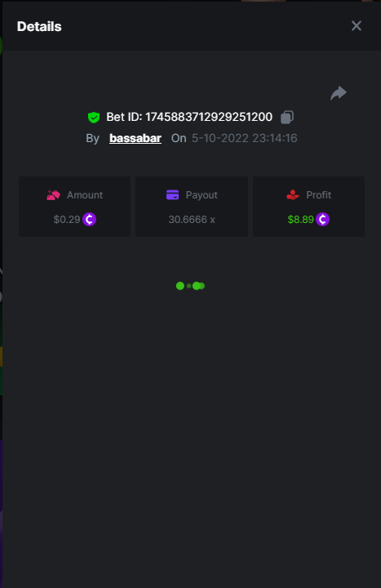Image resolution: width=381 pixels, height=588 pixels.
Task: Click the 30.6666 x payout value
Action: point(192,220)
